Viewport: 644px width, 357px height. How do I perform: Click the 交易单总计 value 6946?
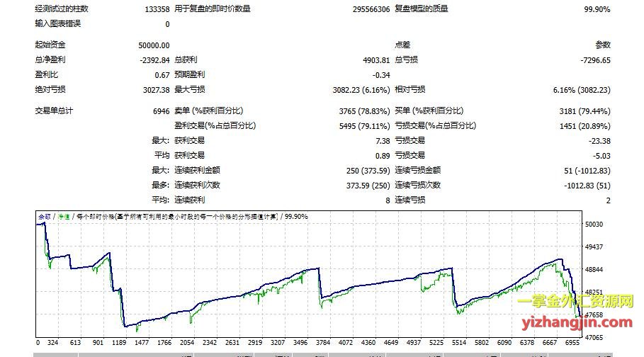[x=161, y=111]
